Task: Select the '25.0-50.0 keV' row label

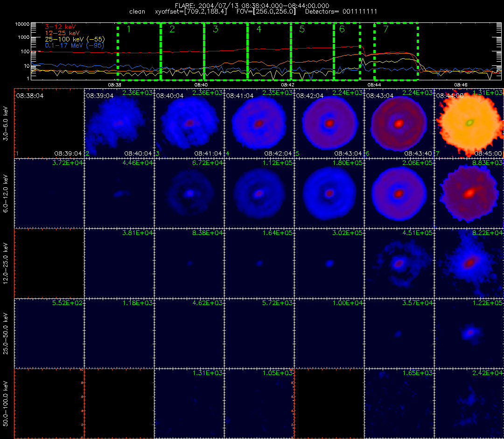Action: click(x=6, y=333)
